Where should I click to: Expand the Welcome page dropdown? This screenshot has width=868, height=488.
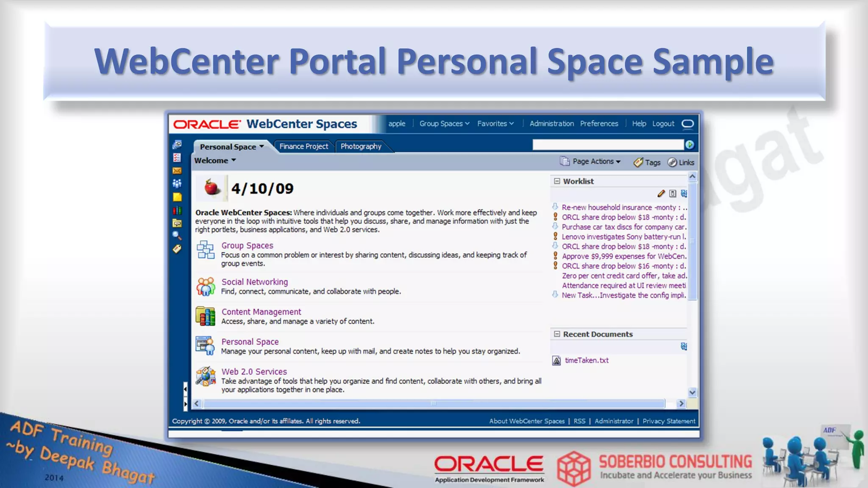(x=215, y=161)
